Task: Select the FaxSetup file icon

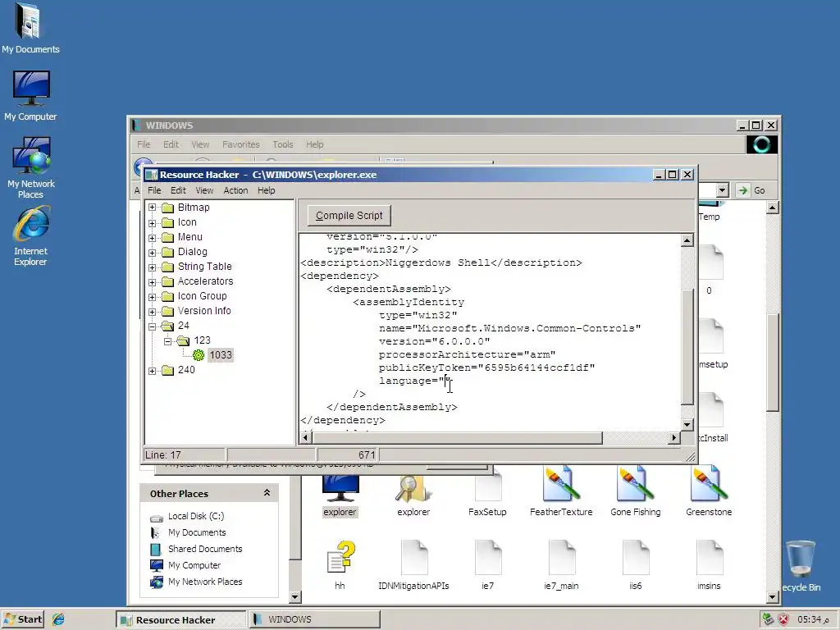Action: [487, 495]
